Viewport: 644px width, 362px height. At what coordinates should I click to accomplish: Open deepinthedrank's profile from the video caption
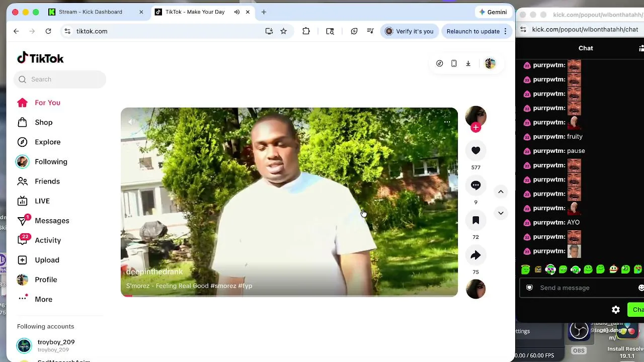pyautogui.click(x=154, y=271)
